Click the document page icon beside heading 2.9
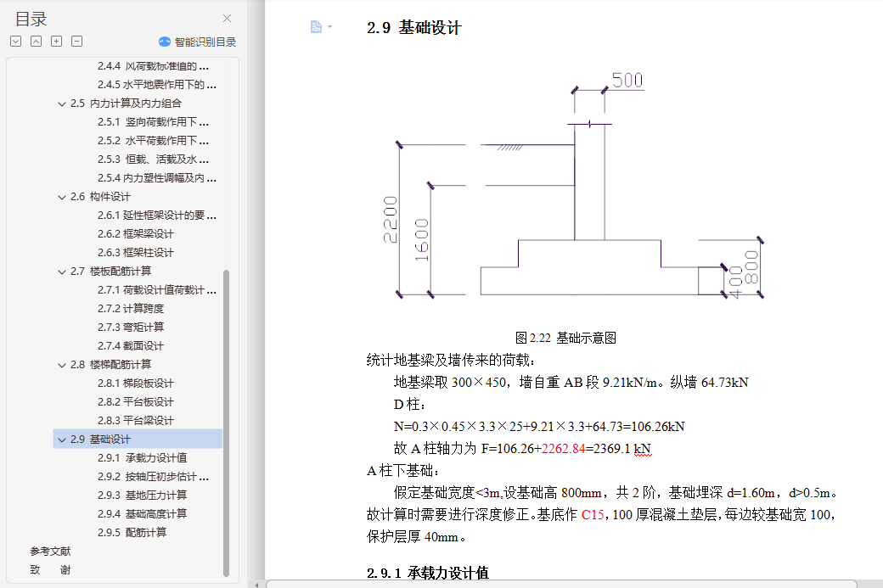Screen dimensions: 883x588 pos(316,26)
